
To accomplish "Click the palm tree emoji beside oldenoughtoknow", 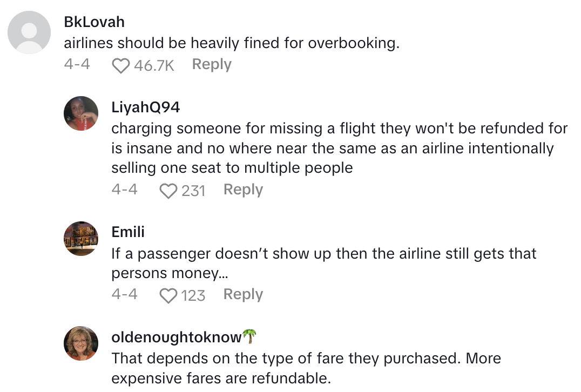I will pos(249,337).
